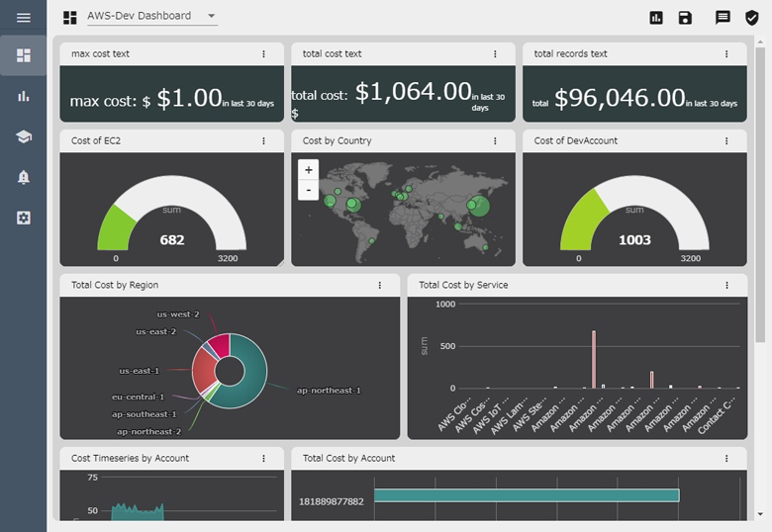
Task: Open the bar chart sidebar icon
Action: pos(23,96)
